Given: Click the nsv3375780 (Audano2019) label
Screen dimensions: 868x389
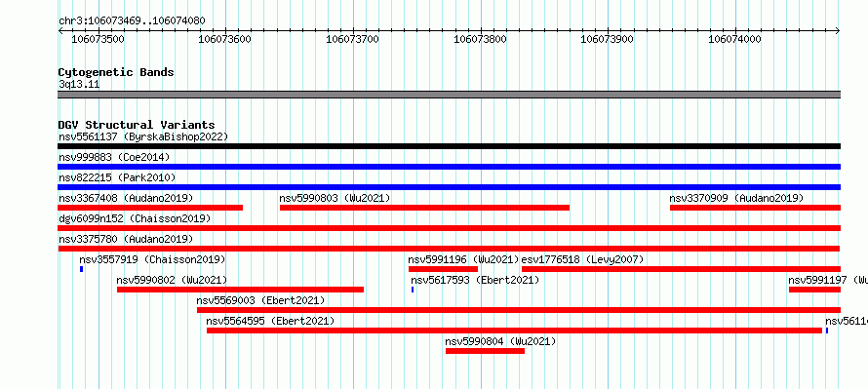Looking at the screenshot, I should (x=126, y=239).
